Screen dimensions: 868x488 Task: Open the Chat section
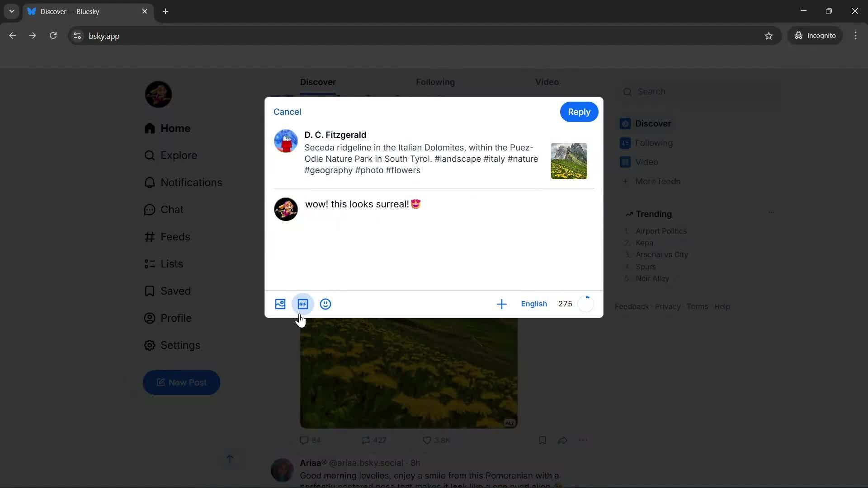(173, 209)
